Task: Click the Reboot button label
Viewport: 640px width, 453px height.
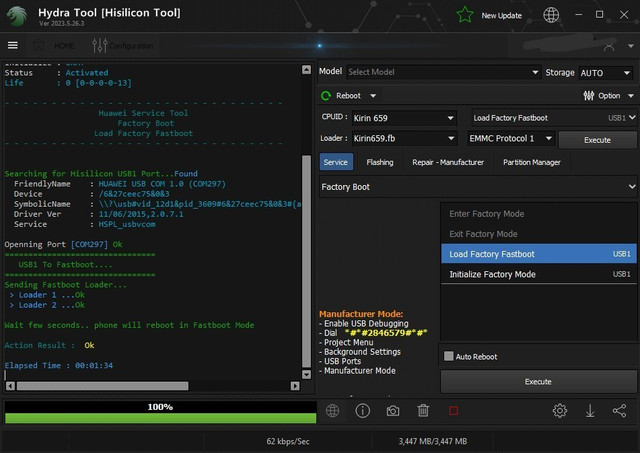Action: tap(348, 95)
